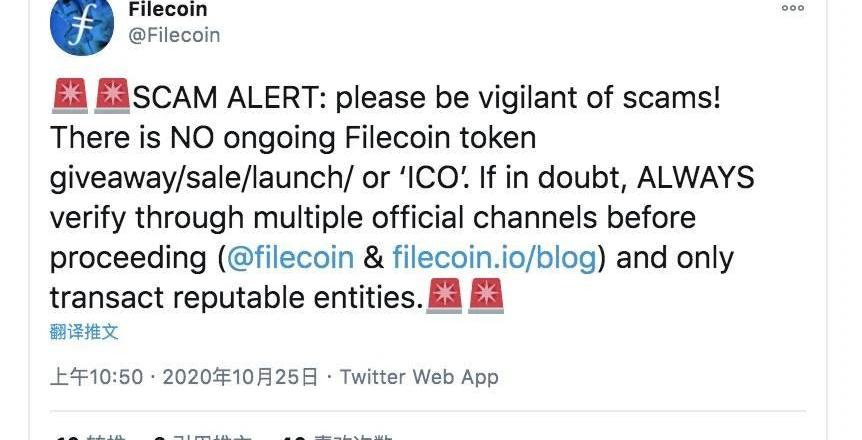Follow the blue @filecoin mention link
862x440 pixels.
point(290,257)
